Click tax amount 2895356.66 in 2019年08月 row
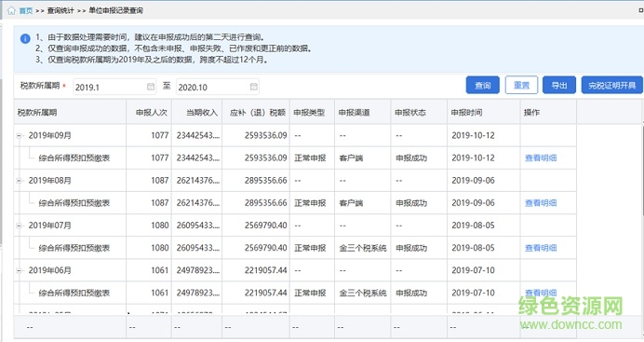The height and width of the screenshot is (342, 644). point(266,181)
